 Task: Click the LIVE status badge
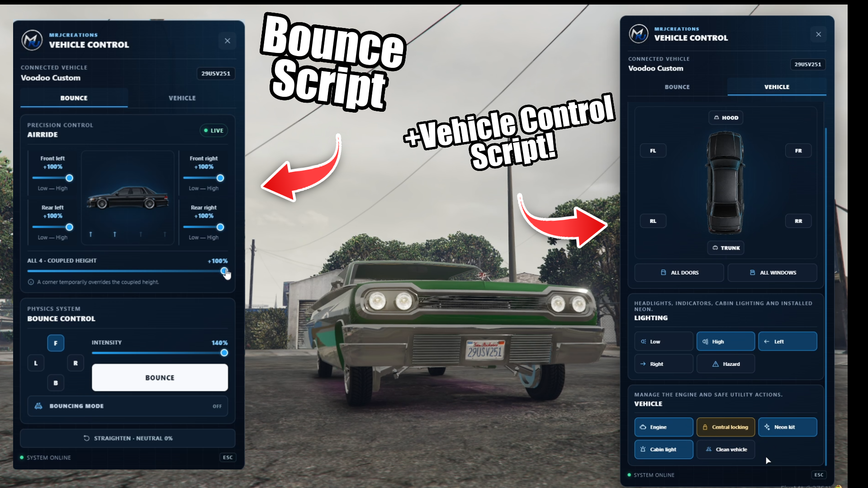[x=213, y=130]
